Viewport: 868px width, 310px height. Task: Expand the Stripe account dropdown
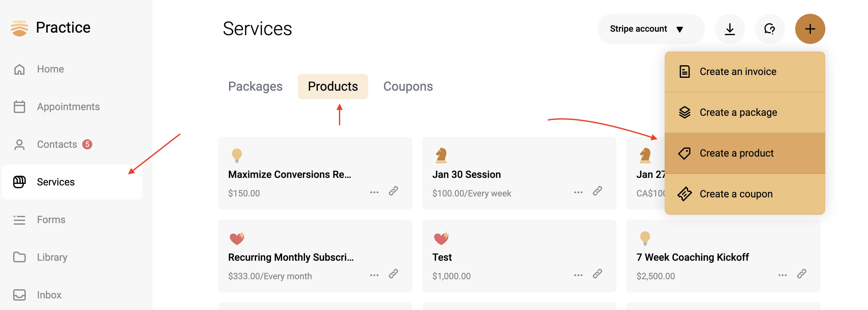650,29
